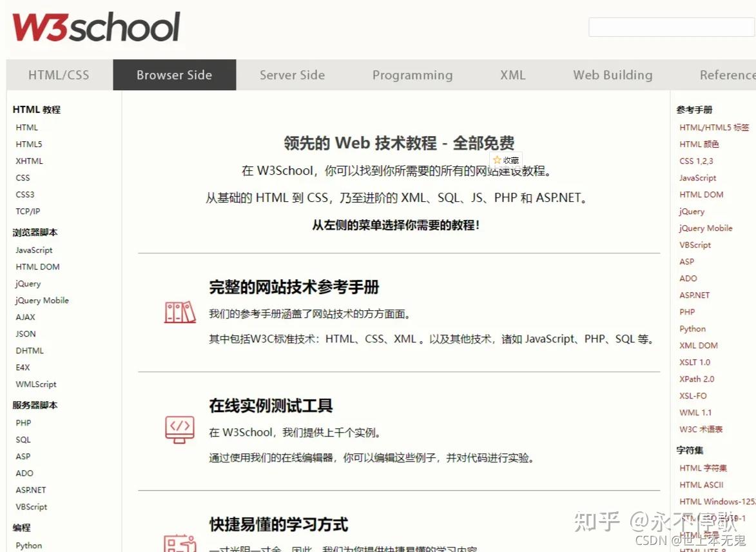Open the XPath 2.0 reference link

pos(697,379)
